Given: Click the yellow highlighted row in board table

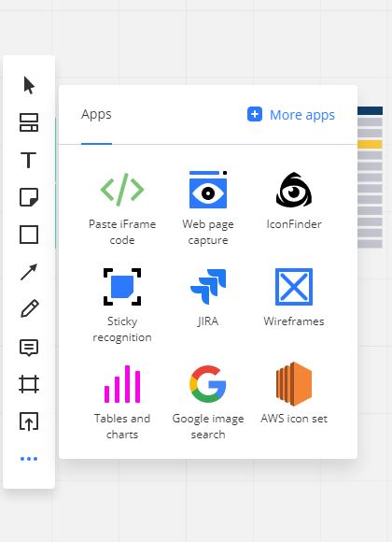Looking at the screenshot, I should coord(370,144).
